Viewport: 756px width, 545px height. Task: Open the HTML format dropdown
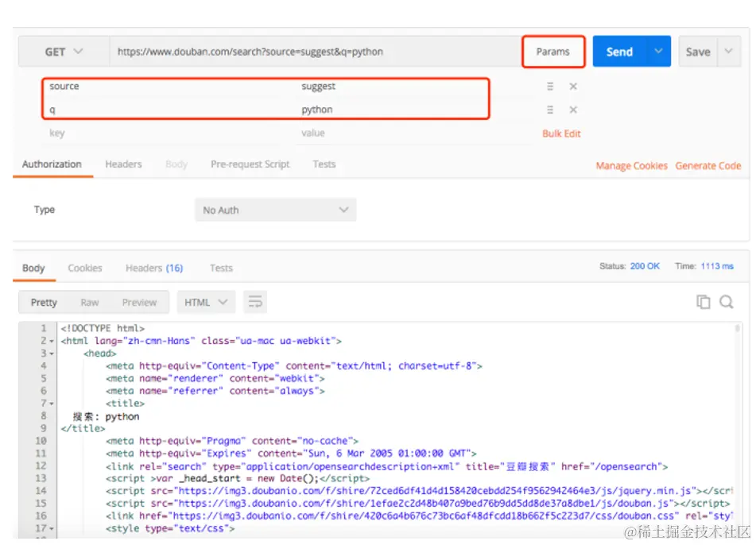(x=206, y=302)
